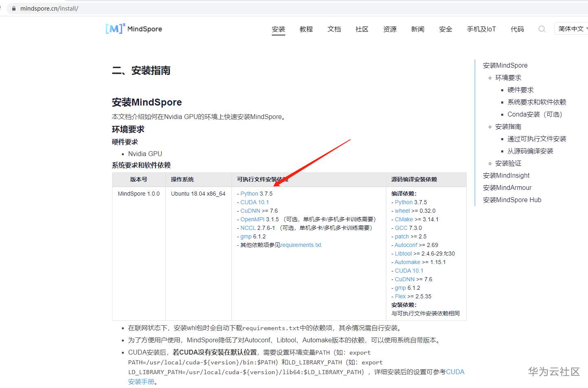Image resolution: width=588 pixels, height=388 pixels.
Task: Click the Automake link
Action: [407, 262]
